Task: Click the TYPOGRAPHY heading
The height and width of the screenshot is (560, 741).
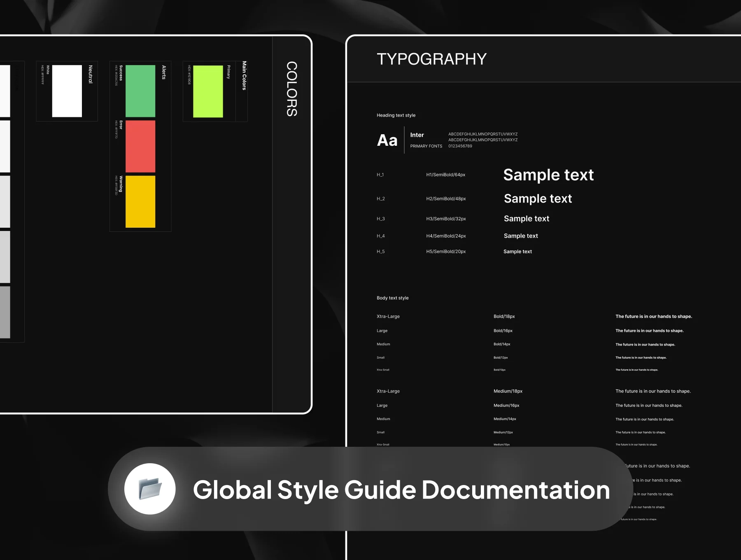Action: pos(431,59)
